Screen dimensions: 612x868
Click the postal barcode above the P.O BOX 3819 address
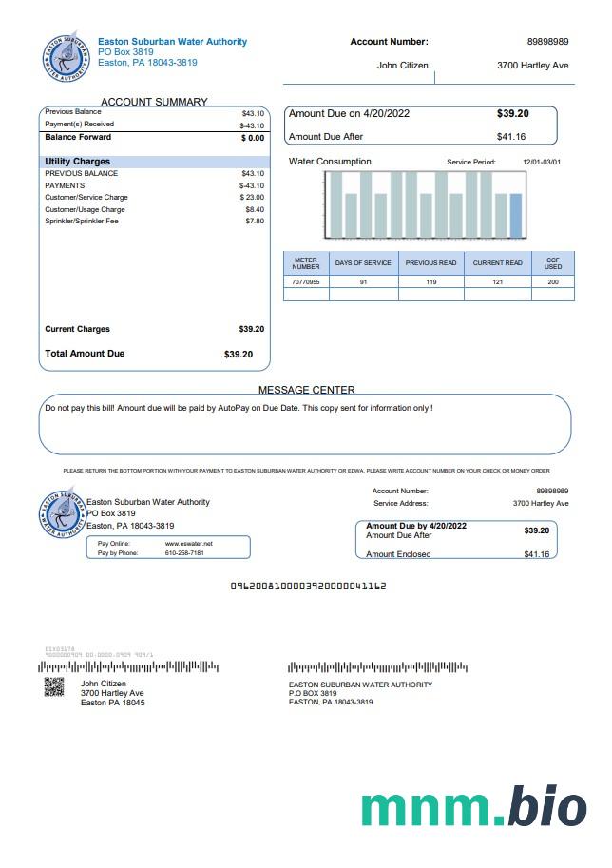tap(377, 667)
